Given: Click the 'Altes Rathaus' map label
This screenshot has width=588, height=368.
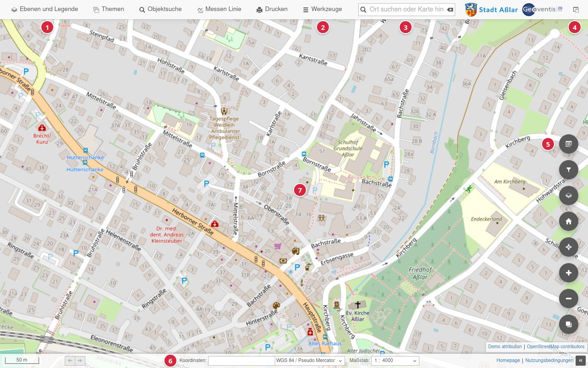Looking at the screenshot, I should (325, 344).
